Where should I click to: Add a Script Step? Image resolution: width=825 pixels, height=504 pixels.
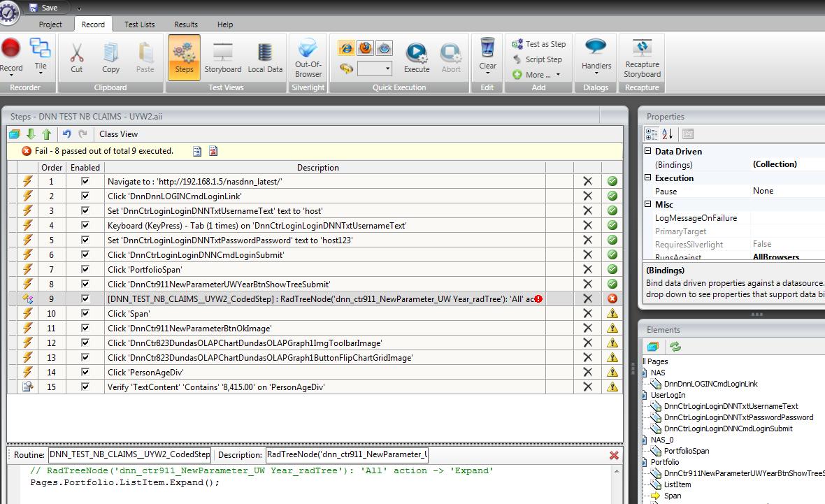point(538,59)
